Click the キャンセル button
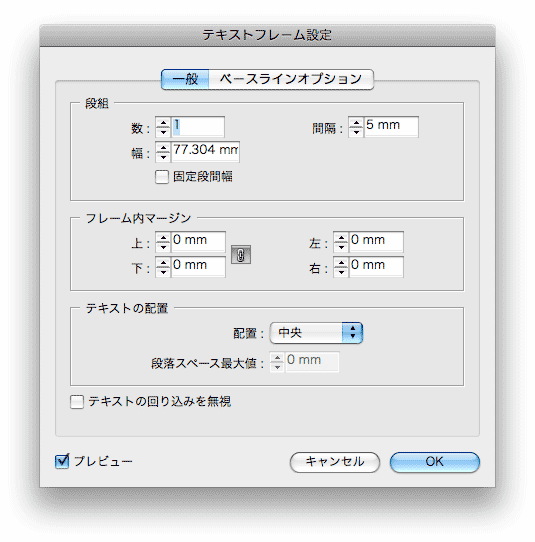 click(335, 462)
